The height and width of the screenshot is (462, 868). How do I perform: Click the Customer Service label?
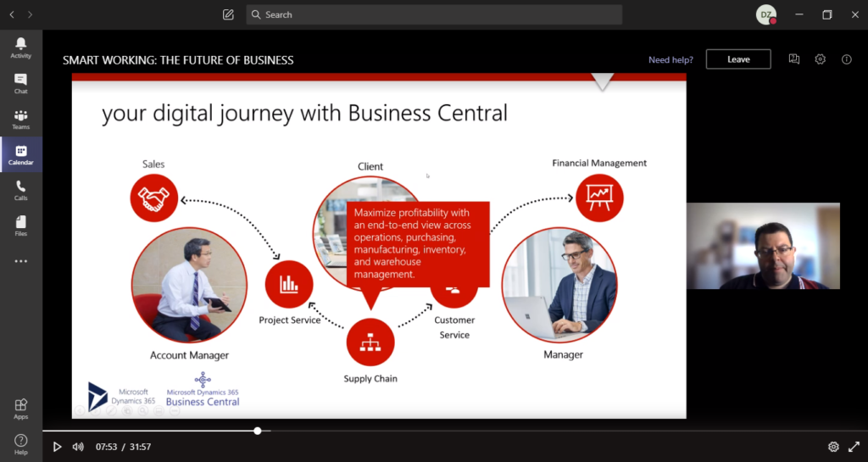click(x=454, y=327)
